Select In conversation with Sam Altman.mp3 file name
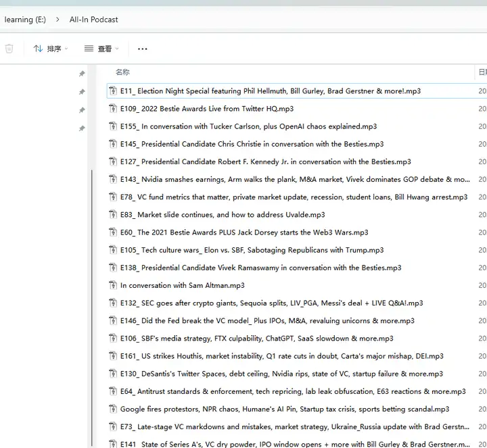The height and width of the screenshot is (448, 487). 183,285
